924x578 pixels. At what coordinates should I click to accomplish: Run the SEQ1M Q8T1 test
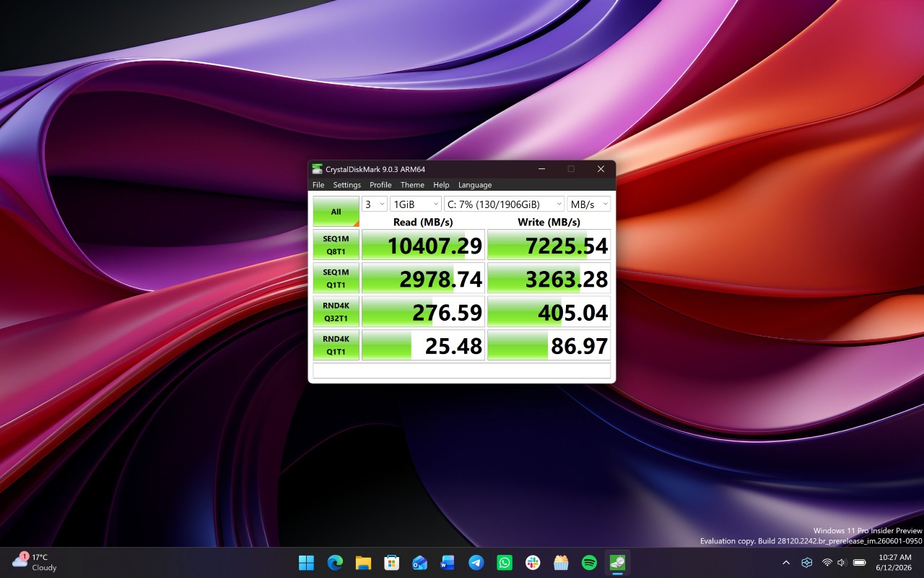[x=336, y=245]
